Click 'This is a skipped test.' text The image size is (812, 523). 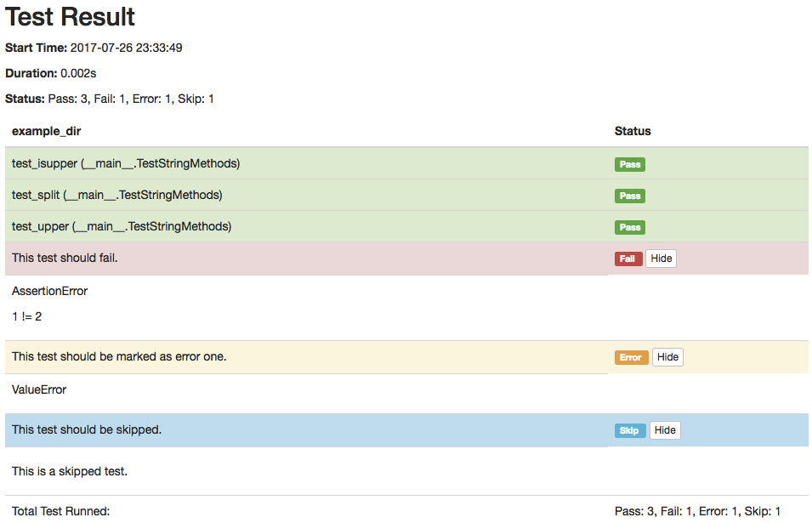click(x=70, y=471)
